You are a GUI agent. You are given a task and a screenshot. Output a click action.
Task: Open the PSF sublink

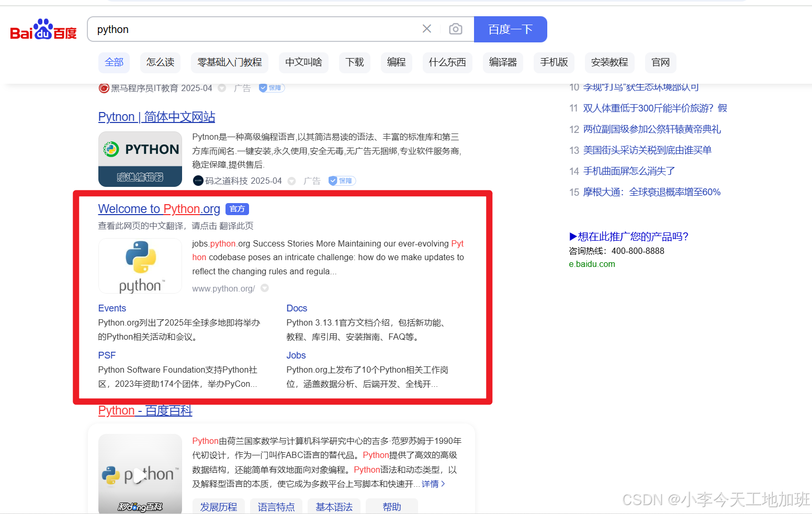[x=107, y=355]
